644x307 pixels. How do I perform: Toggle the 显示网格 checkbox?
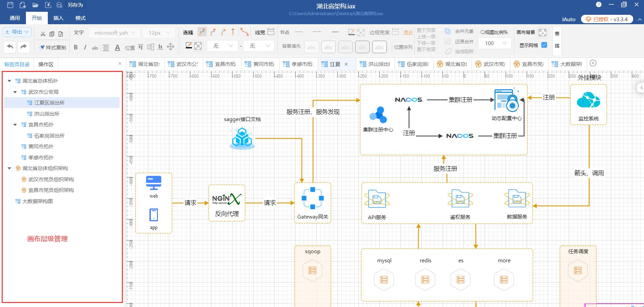[544, 45]
